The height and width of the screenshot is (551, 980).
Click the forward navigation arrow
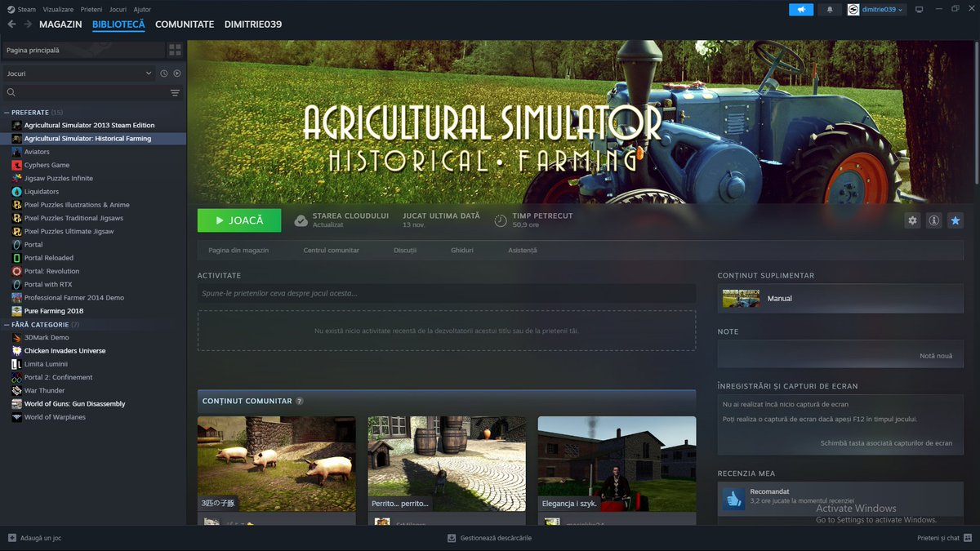(28, 24)
